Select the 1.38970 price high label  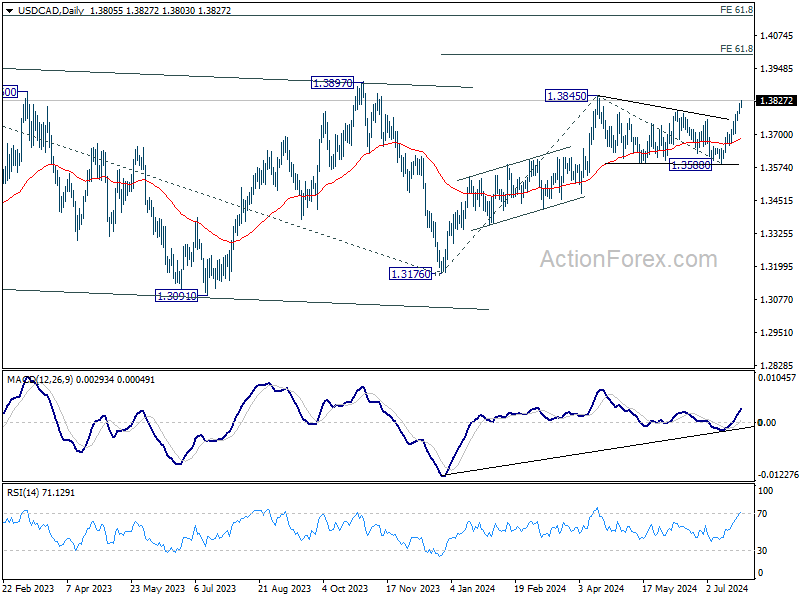point(333,85)
